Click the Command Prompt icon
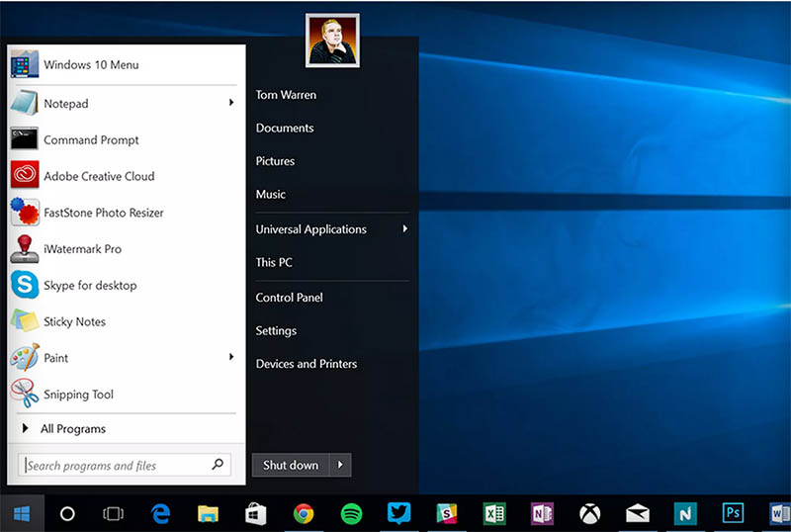 coord(24,138)
